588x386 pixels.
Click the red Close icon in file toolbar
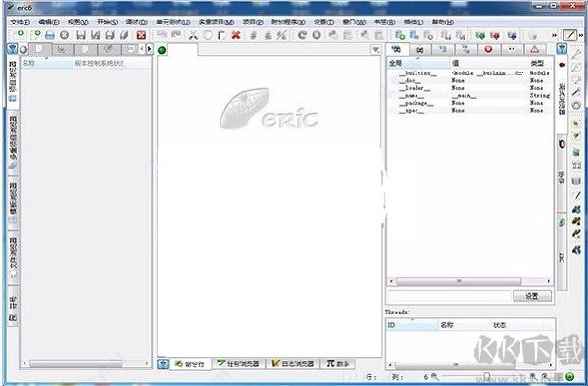pos(141,35)
